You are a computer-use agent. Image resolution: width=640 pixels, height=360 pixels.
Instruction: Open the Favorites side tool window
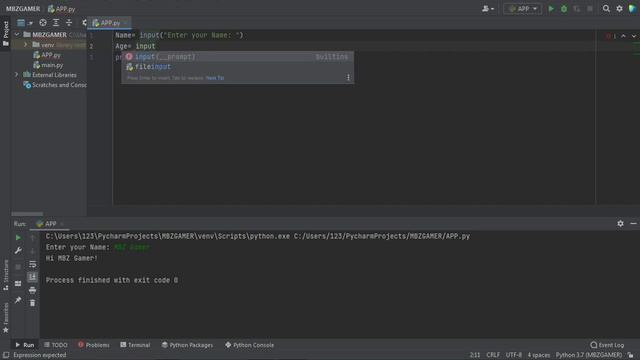point(6,318)
